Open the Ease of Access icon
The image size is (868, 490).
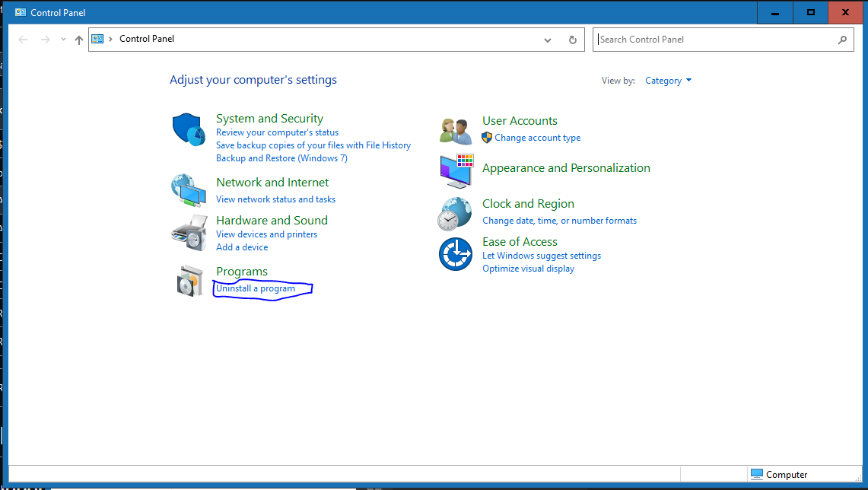click(456, 254)
